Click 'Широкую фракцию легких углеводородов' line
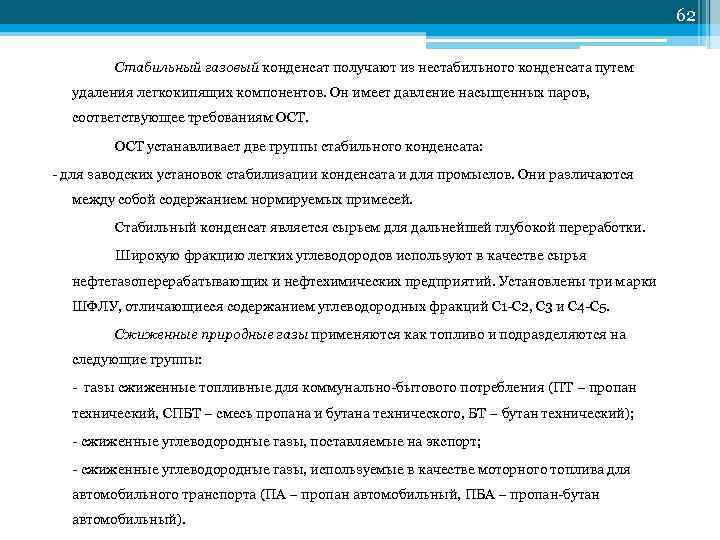 pyautogui.click(x=350, y=256)
